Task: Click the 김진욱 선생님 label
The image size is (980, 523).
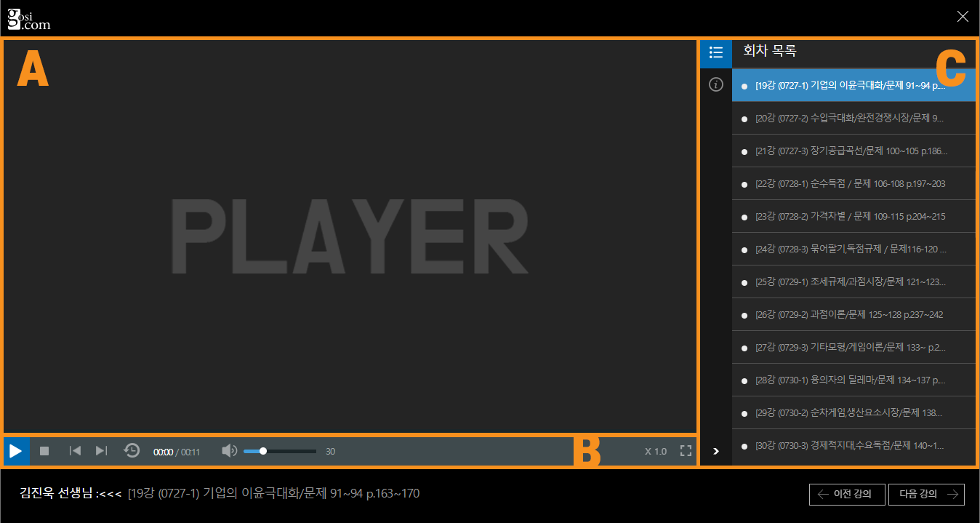Action: pyautogui.click(x=58, y=494)
